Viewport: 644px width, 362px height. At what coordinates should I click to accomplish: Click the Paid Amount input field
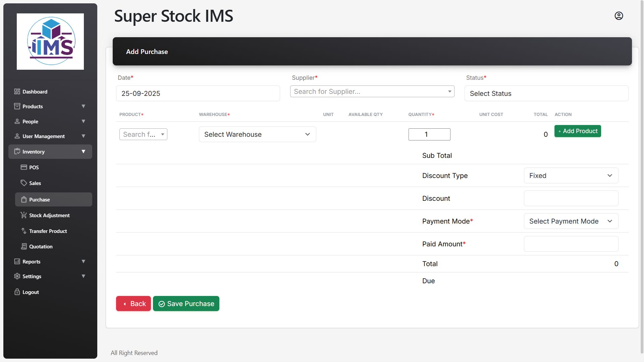coord(571,244)
